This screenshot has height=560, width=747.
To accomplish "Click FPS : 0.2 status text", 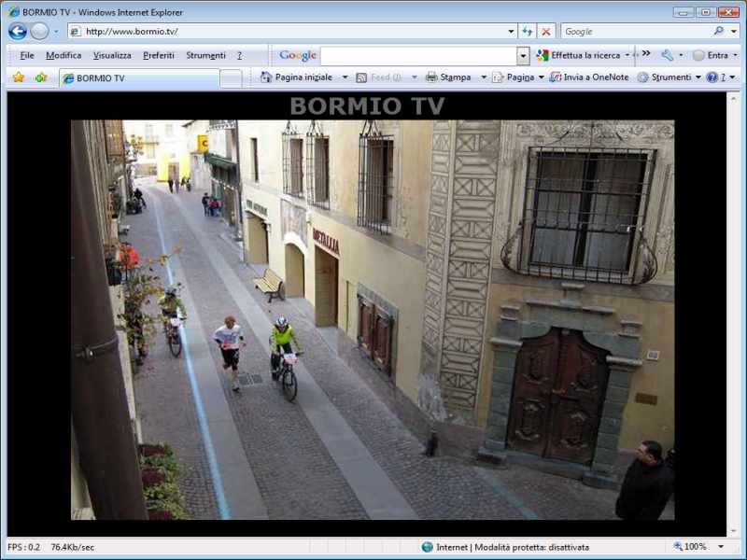I will [24, 547].
